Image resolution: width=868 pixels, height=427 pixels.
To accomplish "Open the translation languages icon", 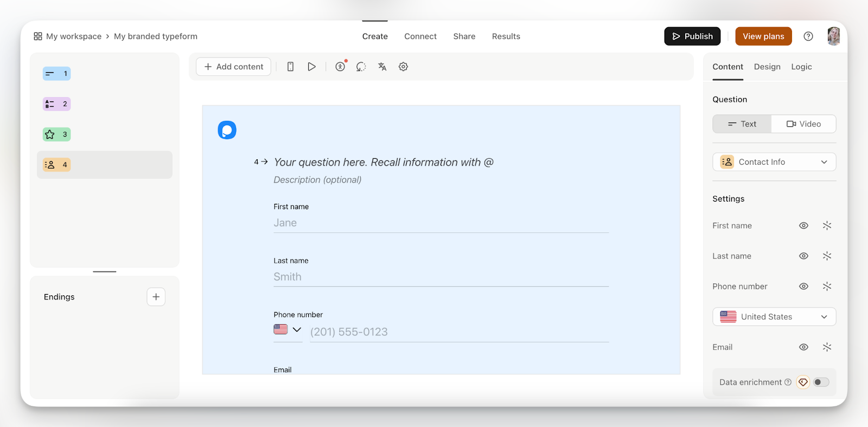I will tap(382, 67).
